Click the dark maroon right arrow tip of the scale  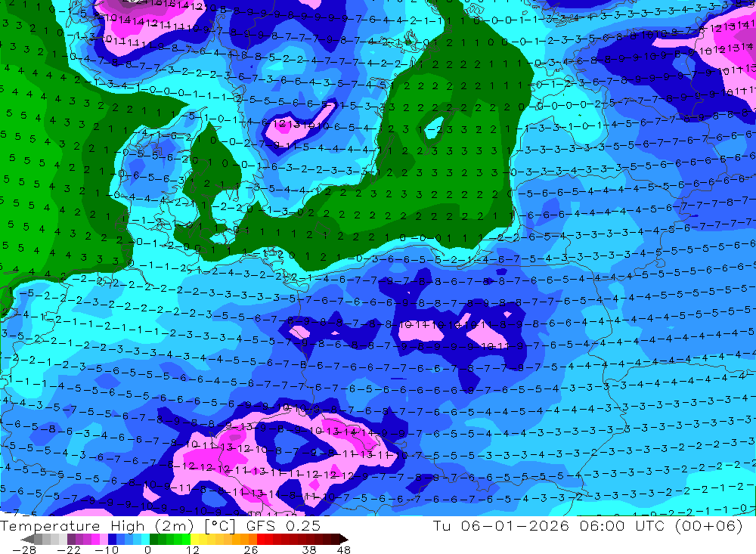pos(344,540)
